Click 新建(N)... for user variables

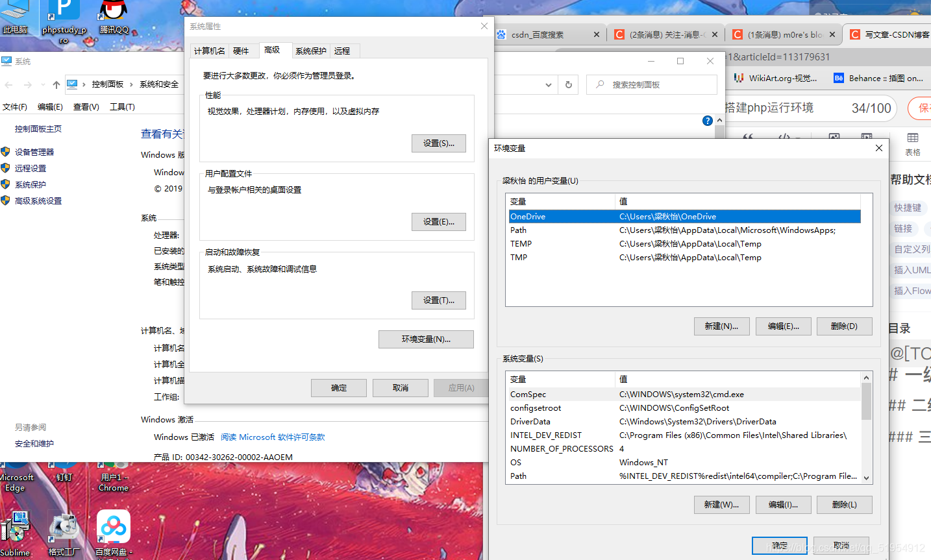click(722, 326)
